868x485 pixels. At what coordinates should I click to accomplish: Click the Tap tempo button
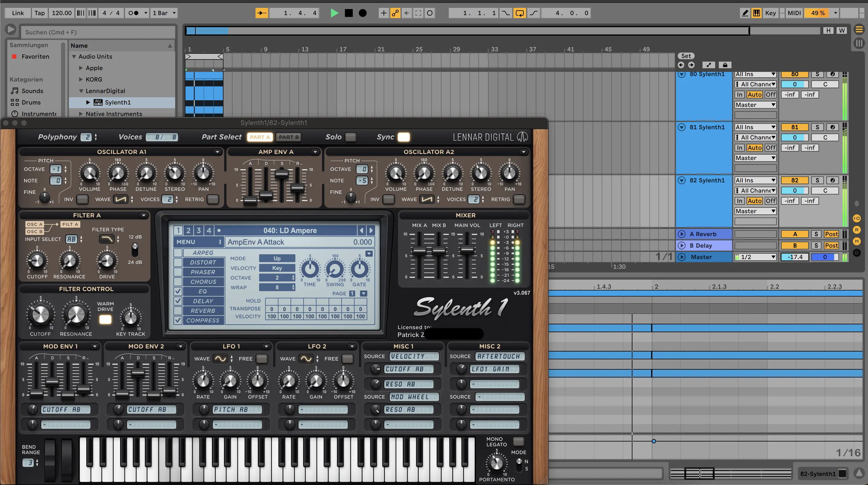[x=40, y=13]
